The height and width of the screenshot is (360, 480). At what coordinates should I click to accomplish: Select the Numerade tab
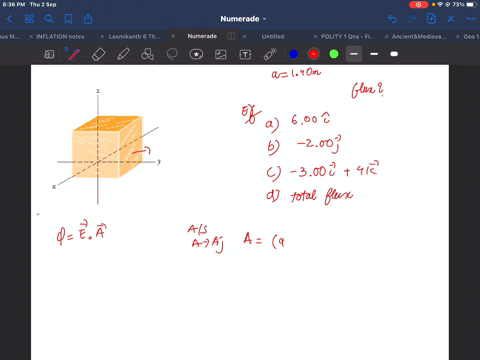pos(202,36)
